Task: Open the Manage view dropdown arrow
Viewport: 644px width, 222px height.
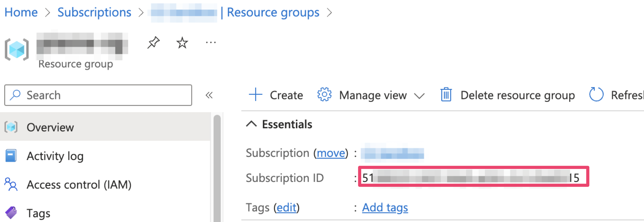Action: pos(419,95)
